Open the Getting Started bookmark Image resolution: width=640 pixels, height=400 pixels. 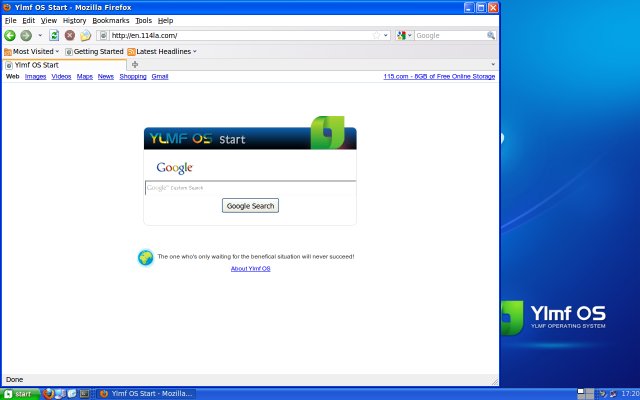click(x=94, y=51)
